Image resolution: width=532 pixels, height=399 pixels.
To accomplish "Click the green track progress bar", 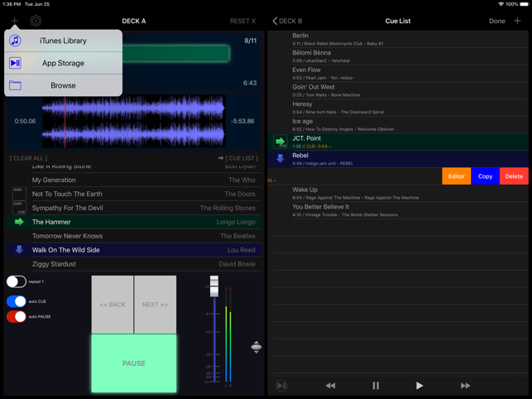I will (175, 54).
